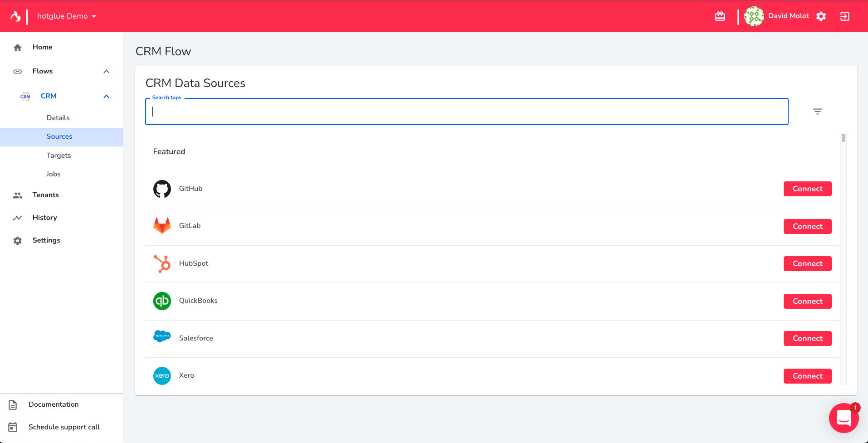The image size is (868, 443).
Task: Connect the Salesforce source
Action: tap(807, 338)
